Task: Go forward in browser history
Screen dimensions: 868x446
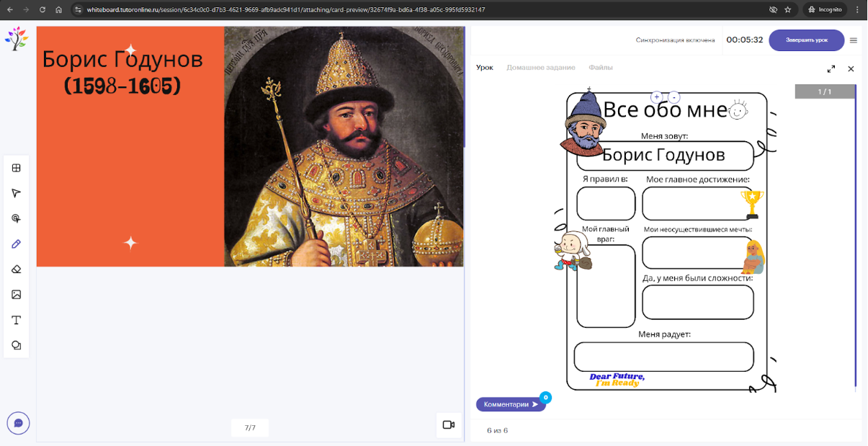Action: pyautogui.click(x=26, y=10)
